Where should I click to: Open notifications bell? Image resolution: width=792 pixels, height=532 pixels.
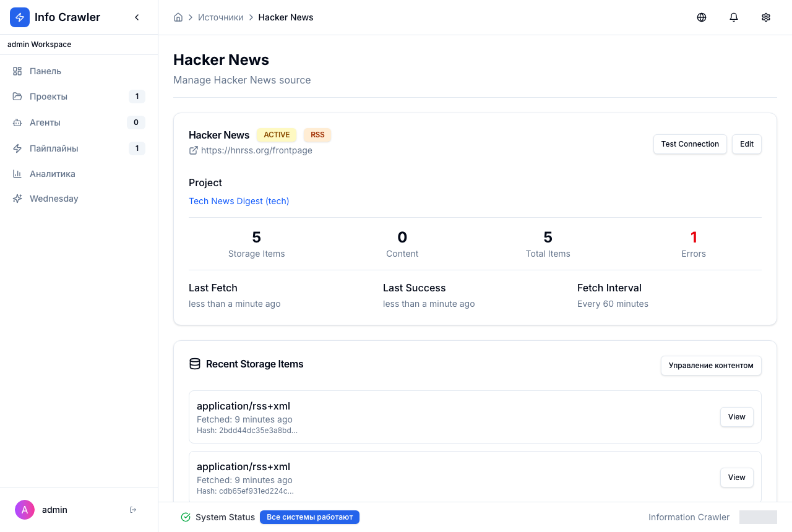coord(734,17)
